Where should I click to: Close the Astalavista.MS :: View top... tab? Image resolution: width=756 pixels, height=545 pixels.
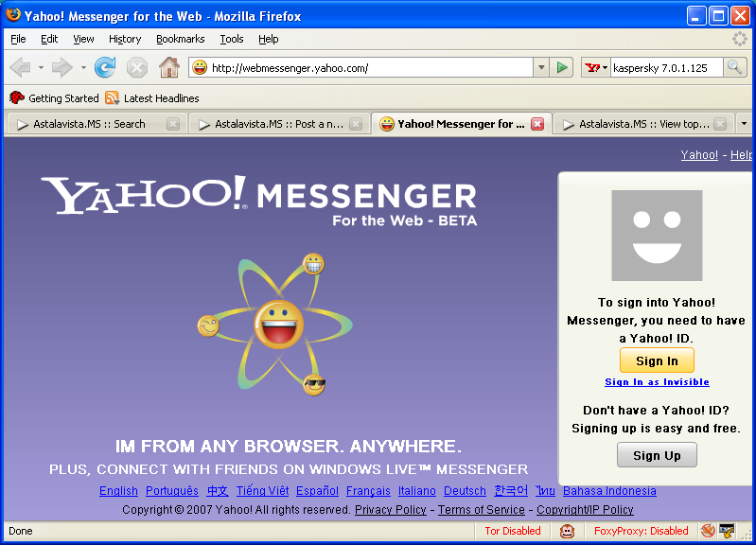720,125
